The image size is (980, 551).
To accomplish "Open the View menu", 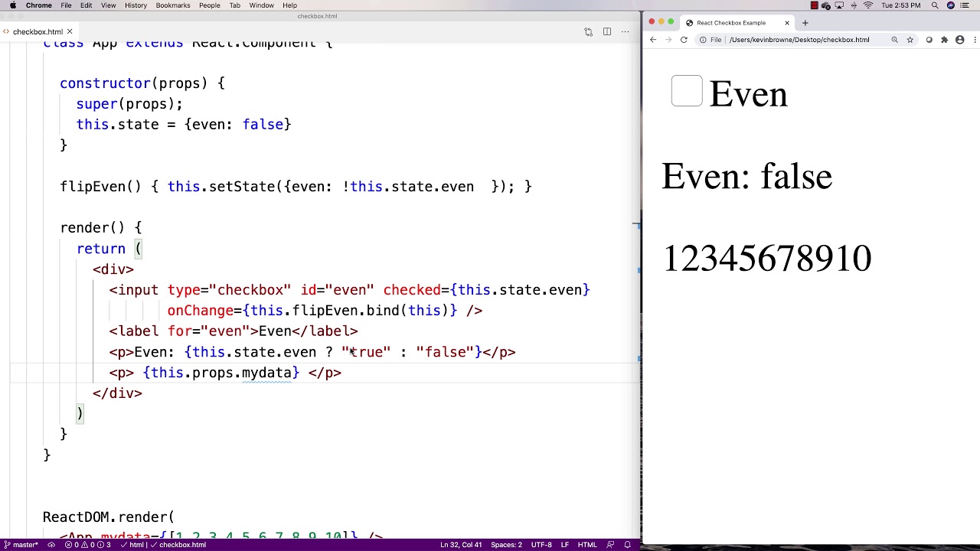I will tap(108, 5).
